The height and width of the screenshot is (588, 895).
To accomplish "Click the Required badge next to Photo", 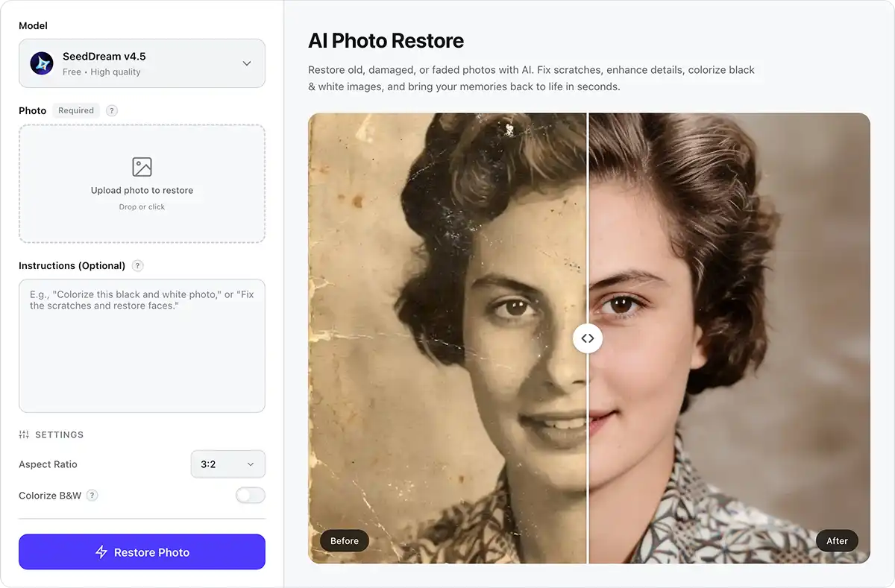I will 76,110.
